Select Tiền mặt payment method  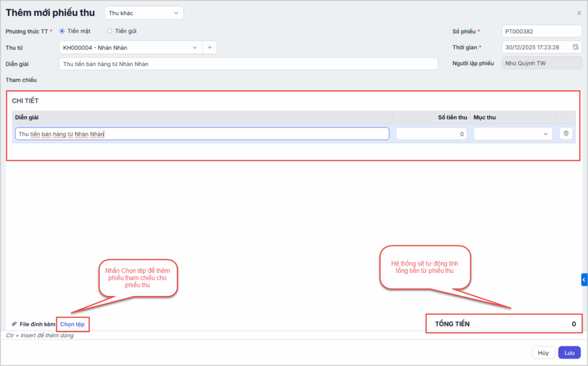coord(62,31)
